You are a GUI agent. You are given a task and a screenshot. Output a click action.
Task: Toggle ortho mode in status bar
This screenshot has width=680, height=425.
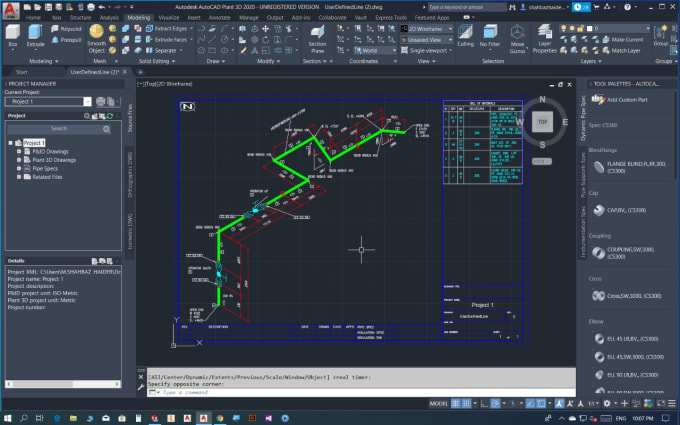click(x=484, y=403)
